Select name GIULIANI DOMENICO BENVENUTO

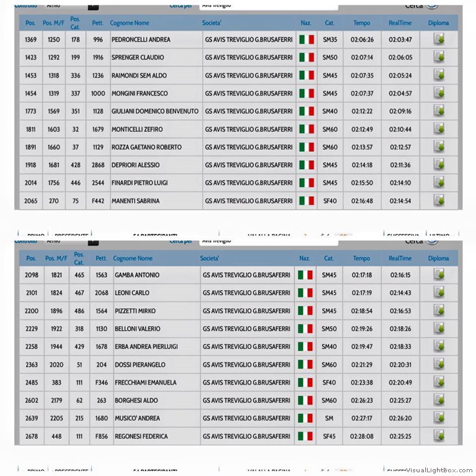pos(155,111)
